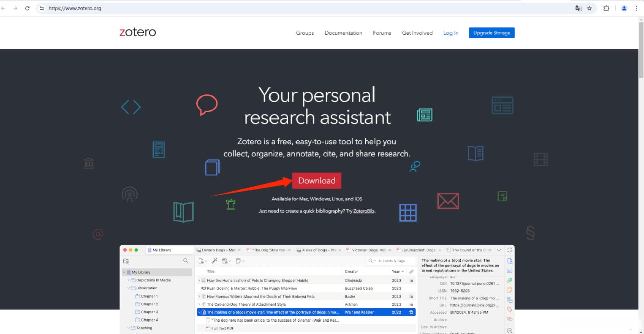Select the Full Text PDF attachment row
Viewport: 644px width, 334px height.
(306, 328)
